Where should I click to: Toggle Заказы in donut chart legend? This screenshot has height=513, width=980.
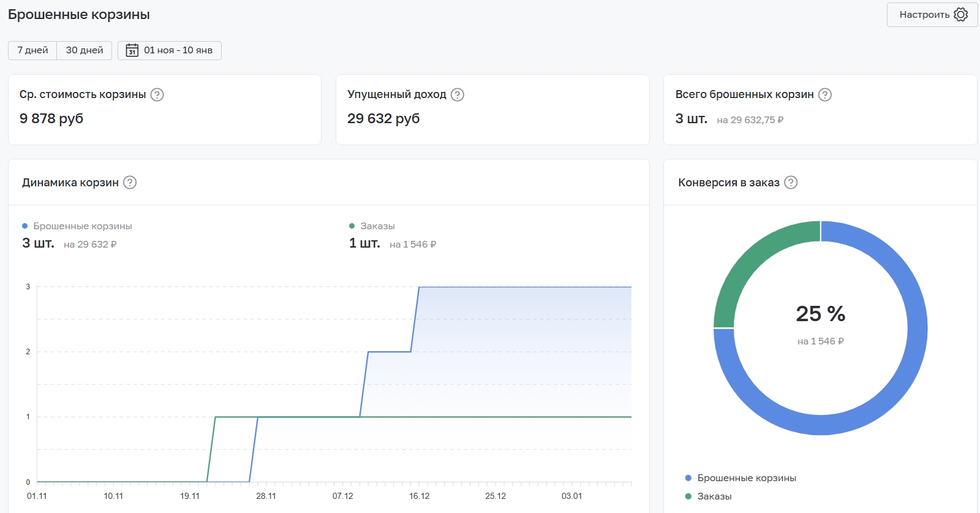tap(714, 496)
